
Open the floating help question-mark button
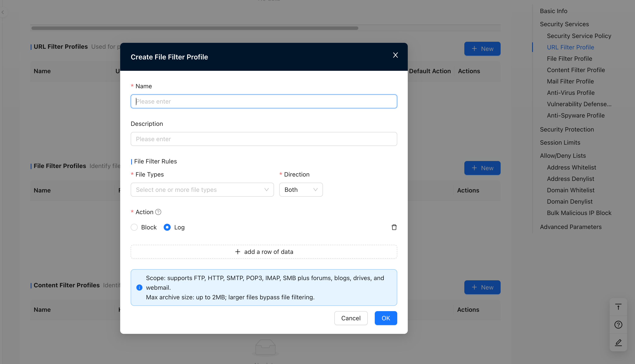coord(618,324)
